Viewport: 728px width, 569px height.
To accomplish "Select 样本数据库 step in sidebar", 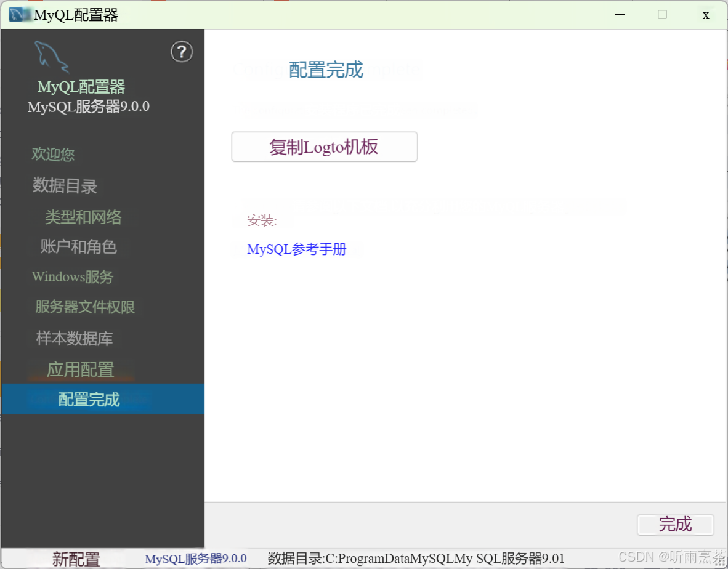I will pos(75,338).
